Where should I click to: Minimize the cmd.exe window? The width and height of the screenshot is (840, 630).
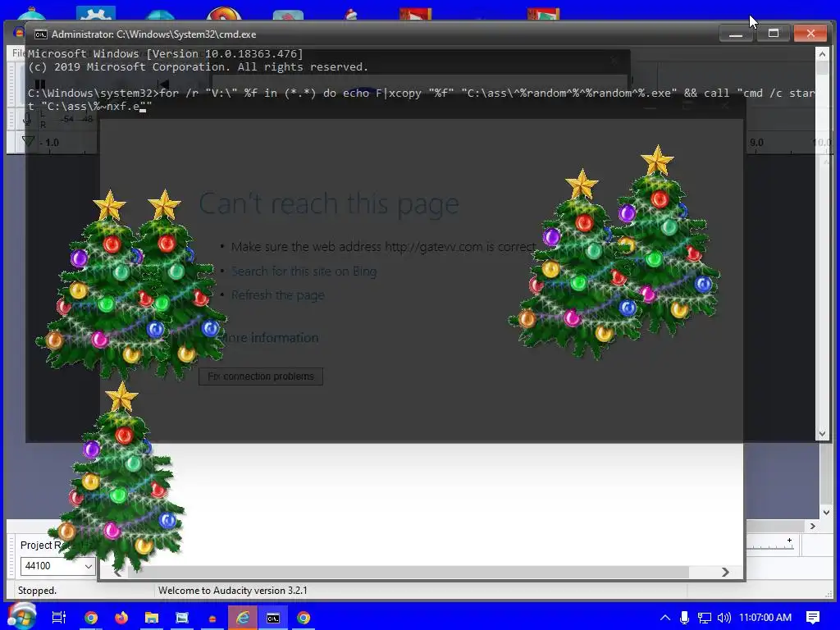click(x=736, y=34)
